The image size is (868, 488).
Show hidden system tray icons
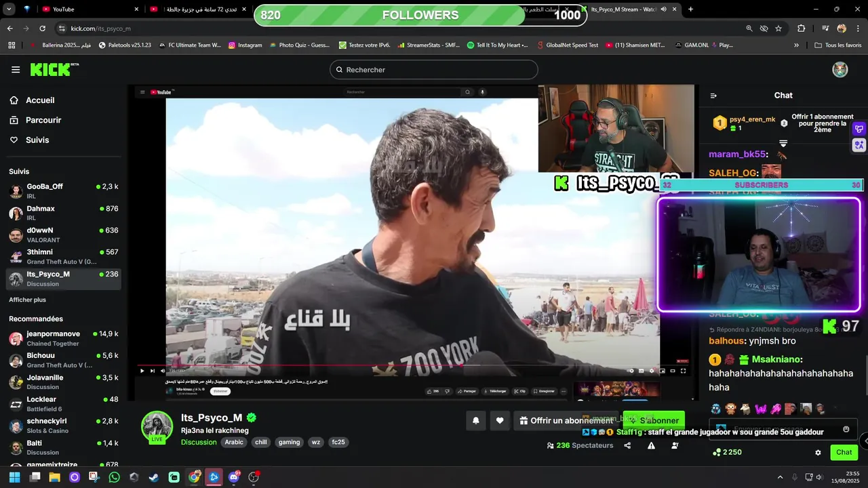(x=780, y=477)
